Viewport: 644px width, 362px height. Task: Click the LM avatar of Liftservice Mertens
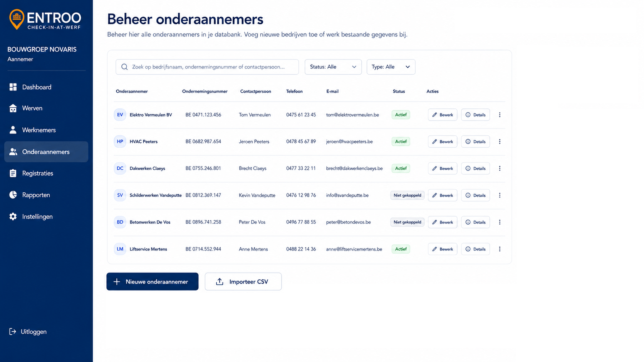pos(120,249)
